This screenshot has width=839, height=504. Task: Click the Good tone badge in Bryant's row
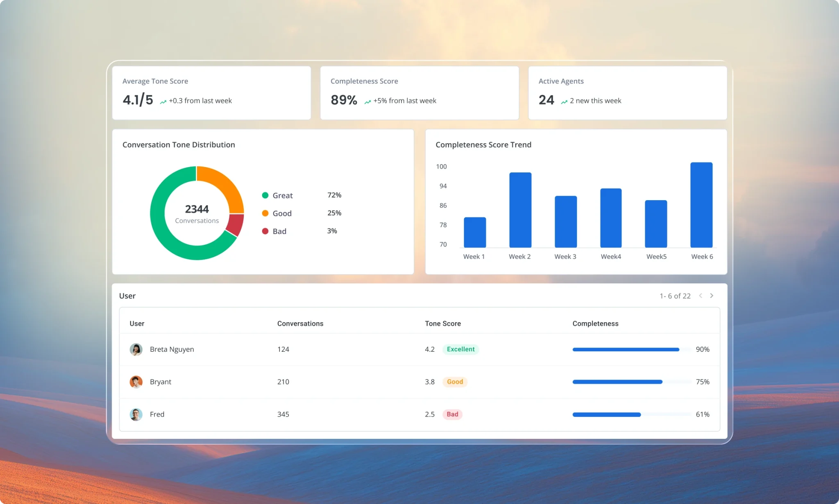click(x=455, y=382)
